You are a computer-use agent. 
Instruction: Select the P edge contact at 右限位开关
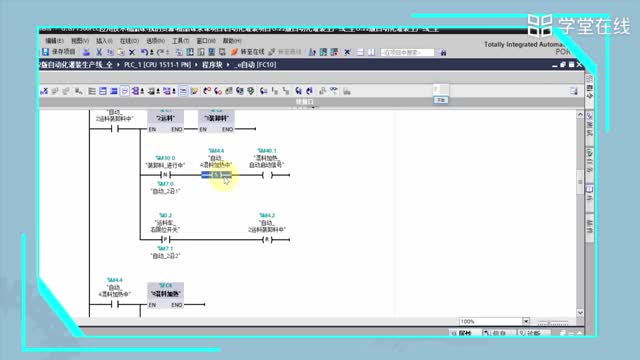click(165, 240)
